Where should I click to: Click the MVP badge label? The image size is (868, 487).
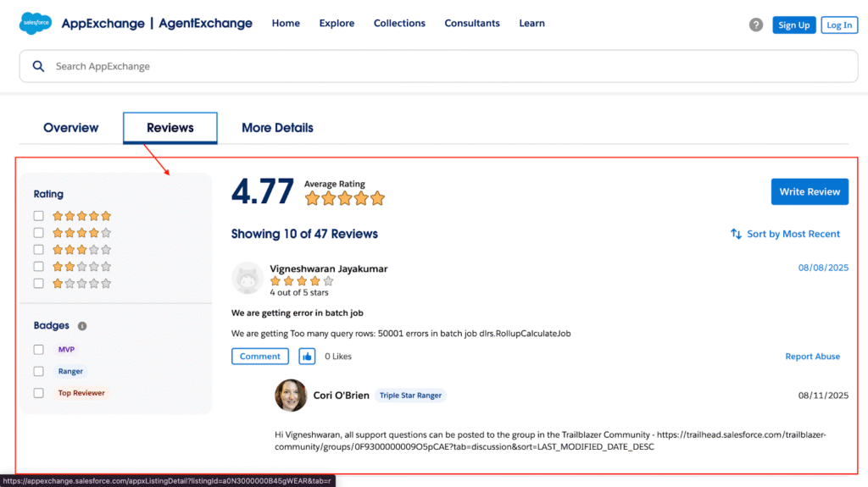pos(66,350)
